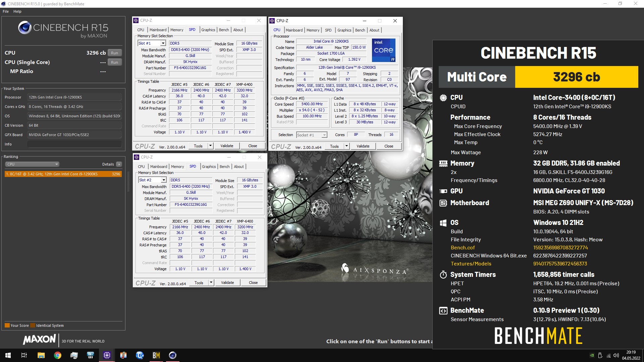Screen dimensions: 644x362
Task: Open the system monitor taskbar icon left of the teal grid icon
Action: pos(74,355)
